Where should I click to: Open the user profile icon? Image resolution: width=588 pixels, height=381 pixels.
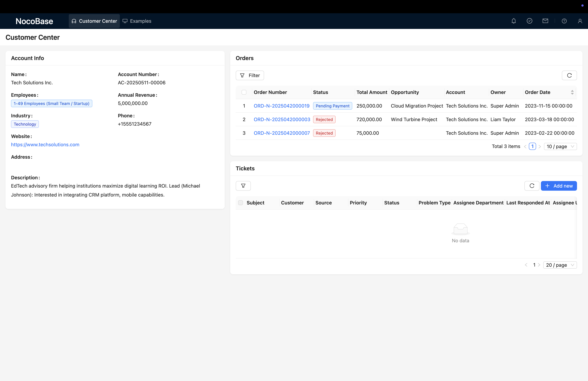click(x=580, y=21)
